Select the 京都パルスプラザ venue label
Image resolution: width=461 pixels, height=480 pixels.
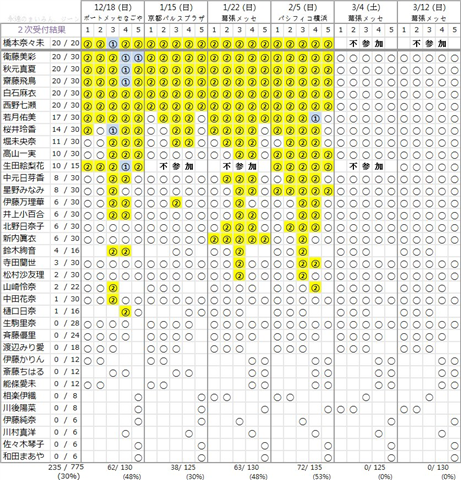tap(176, 18)
